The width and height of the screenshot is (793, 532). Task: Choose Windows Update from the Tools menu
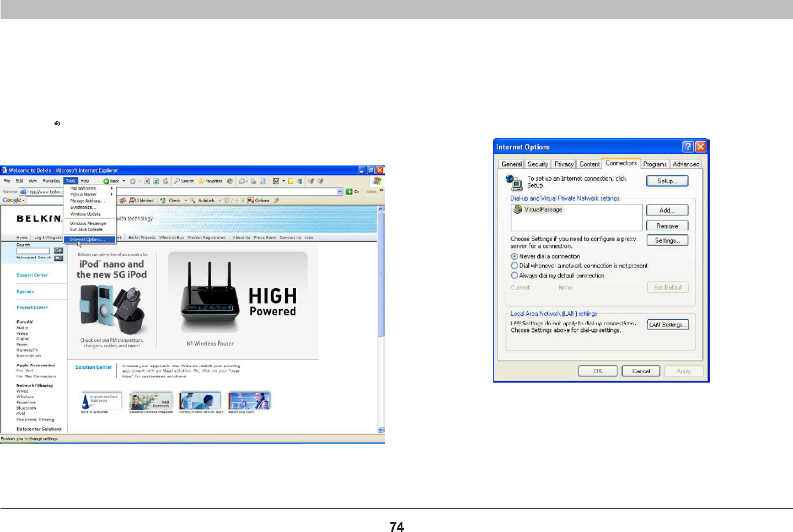(x=90, y=214)
